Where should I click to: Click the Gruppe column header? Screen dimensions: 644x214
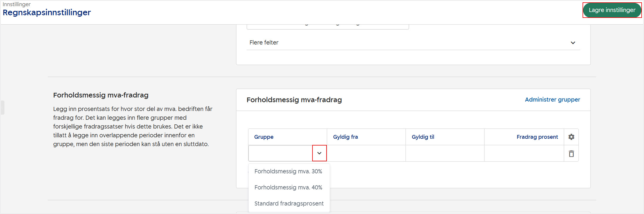(x=264, y=137)
